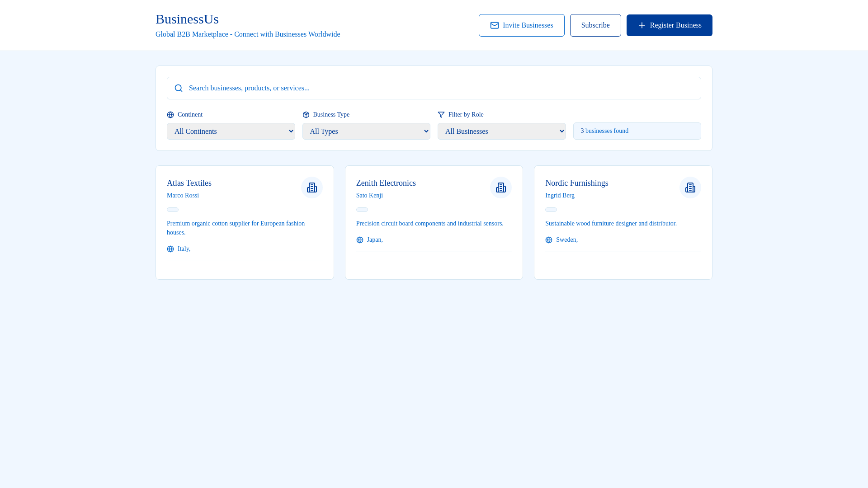
Task: Click the envelope icon in Invite Businesses
Action: pos(495,25)
